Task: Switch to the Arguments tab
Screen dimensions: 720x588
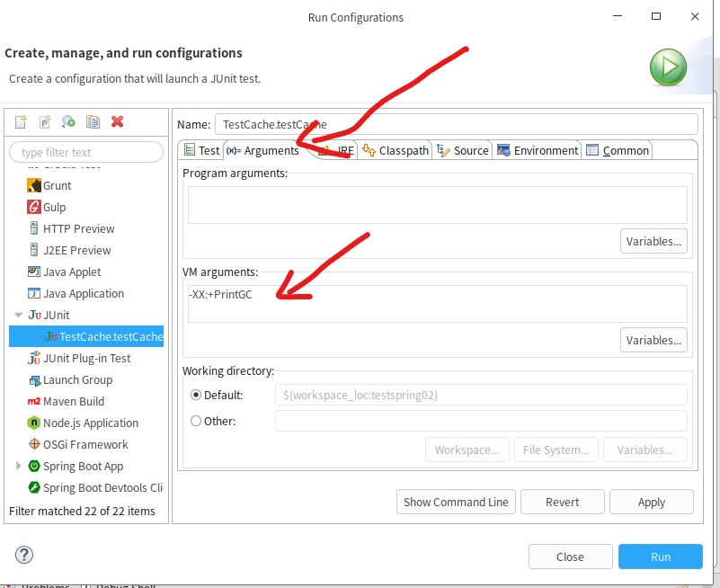Action: (262, 150)
